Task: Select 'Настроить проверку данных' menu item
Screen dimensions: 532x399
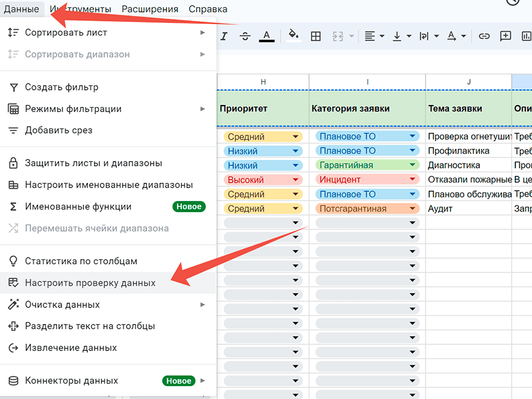Action: [x=90, y=283]
